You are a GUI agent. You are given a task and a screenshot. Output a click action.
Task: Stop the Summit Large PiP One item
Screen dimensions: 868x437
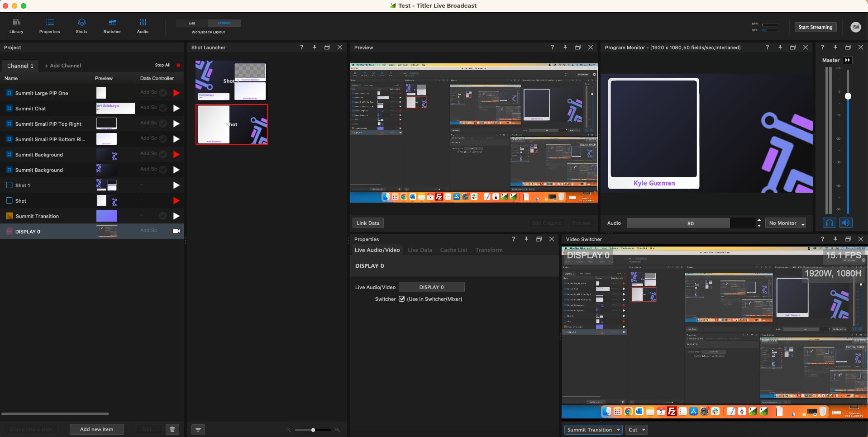176,93
